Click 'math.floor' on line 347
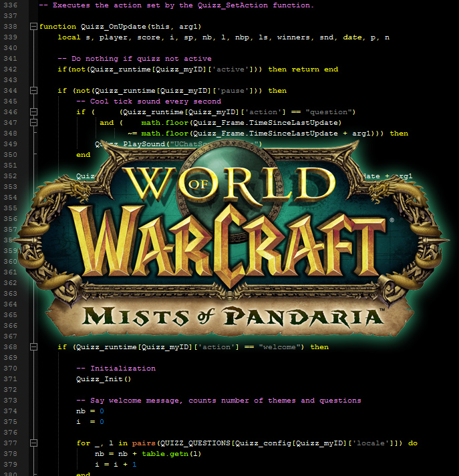Image resolution: width=459 pixels, height=476 pixels. pyautogui.click(x=164, y=123)
